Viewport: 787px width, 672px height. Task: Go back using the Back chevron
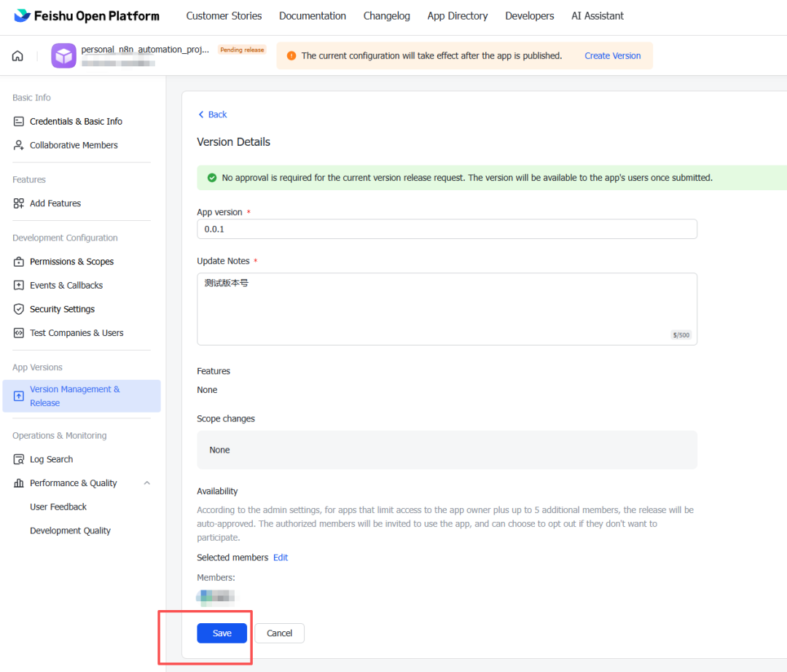[x=202, y=114]
